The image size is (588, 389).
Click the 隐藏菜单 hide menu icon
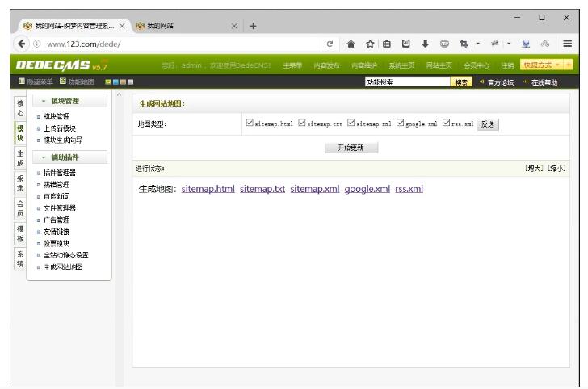pyautogui.click(x=5, y=82)
